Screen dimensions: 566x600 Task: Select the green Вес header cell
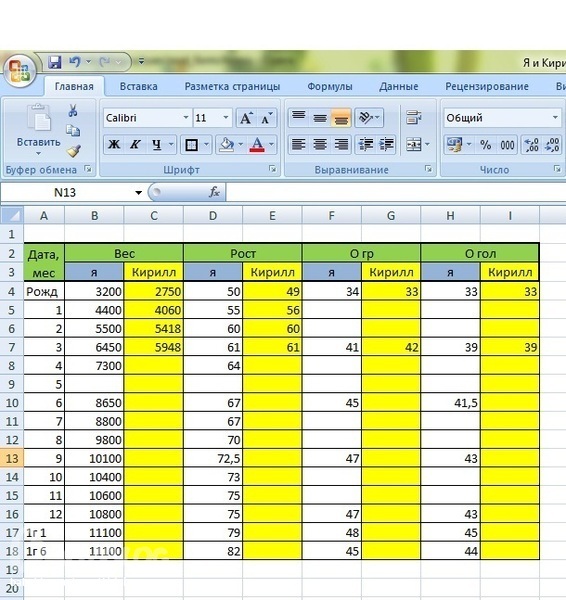(x=124, y=253)
